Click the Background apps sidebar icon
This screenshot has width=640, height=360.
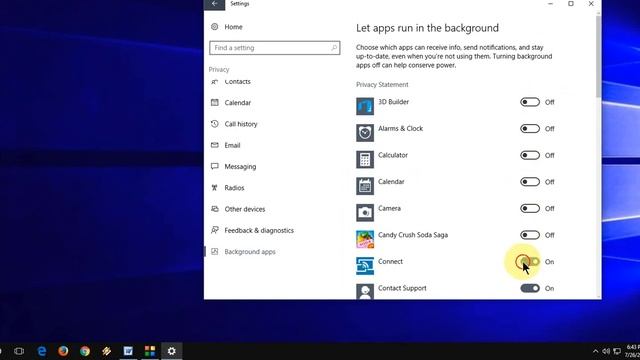click(x=214, y=251)
